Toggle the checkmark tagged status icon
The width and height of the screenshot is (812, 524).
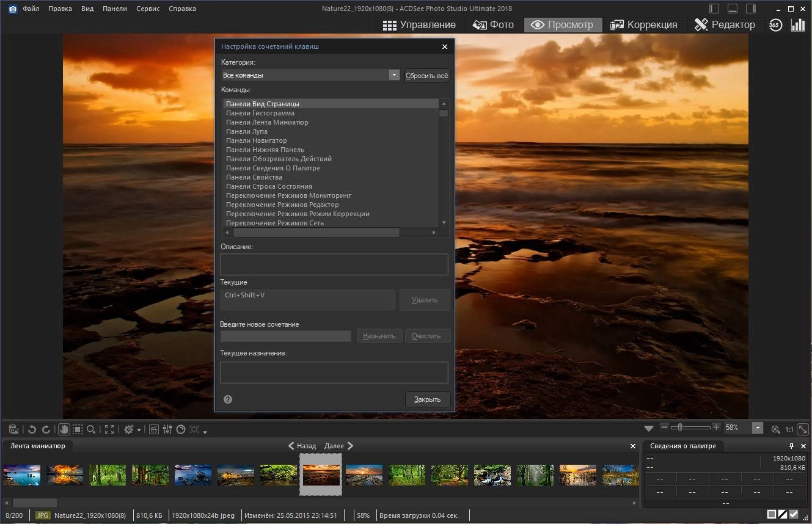794,514
